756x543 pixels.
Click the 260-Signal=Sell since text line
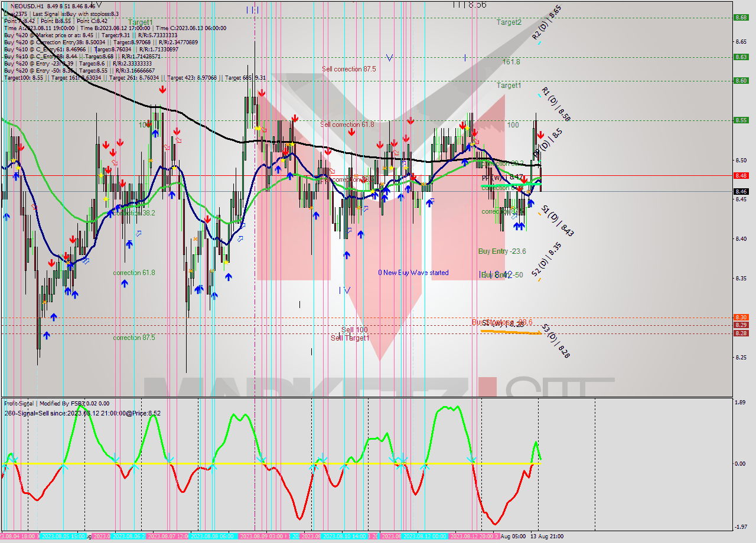[82, 413]
